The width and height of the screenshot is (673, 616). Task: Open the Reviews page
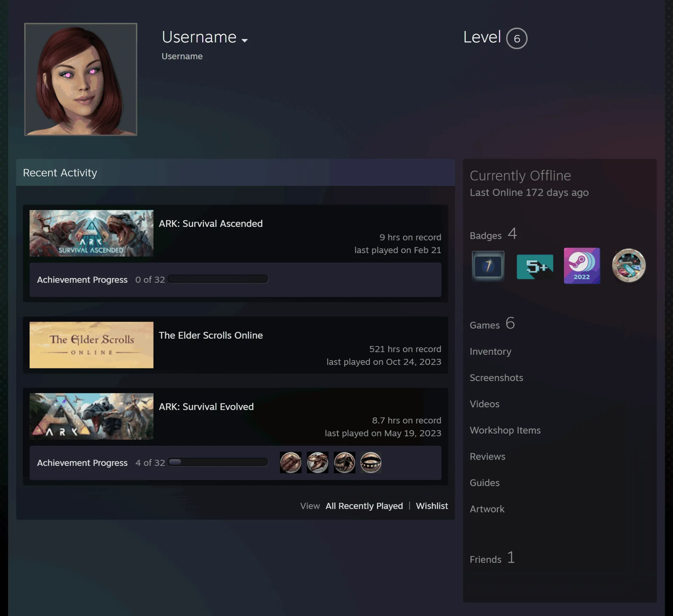488,457
